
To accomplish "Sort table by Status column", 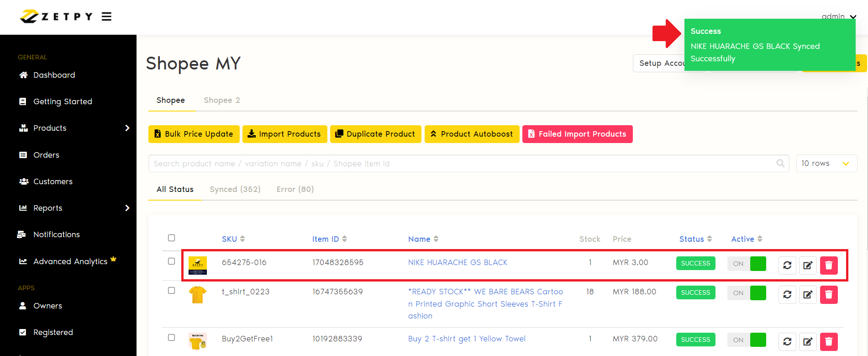I will click(x=696, y=239).
